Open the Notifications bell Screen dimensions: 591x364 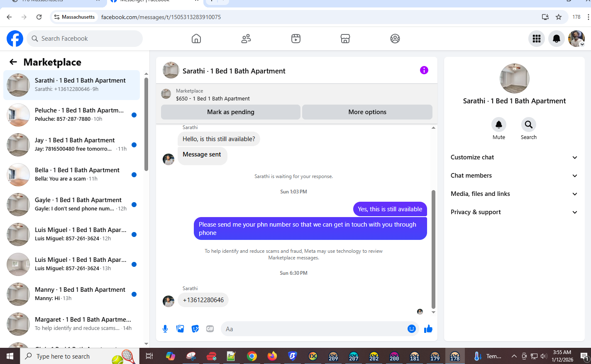click(557, 39)
